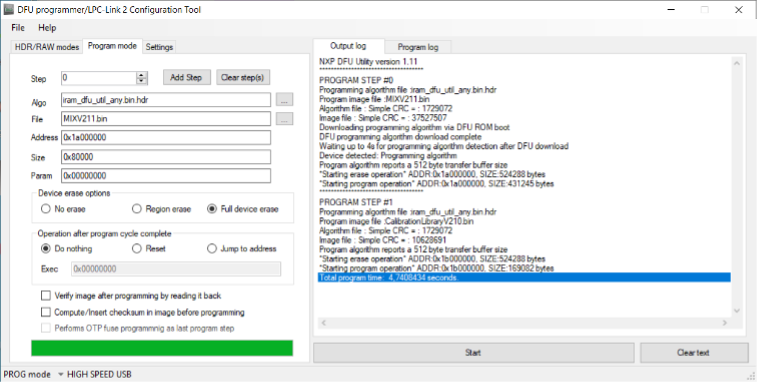Click the application icon in title bar
758x383 pixels.
8,9
